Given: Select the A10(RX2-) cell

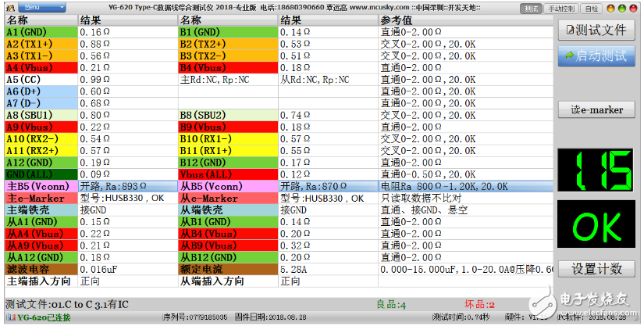Looking at the screenshot, I should 41,139.
